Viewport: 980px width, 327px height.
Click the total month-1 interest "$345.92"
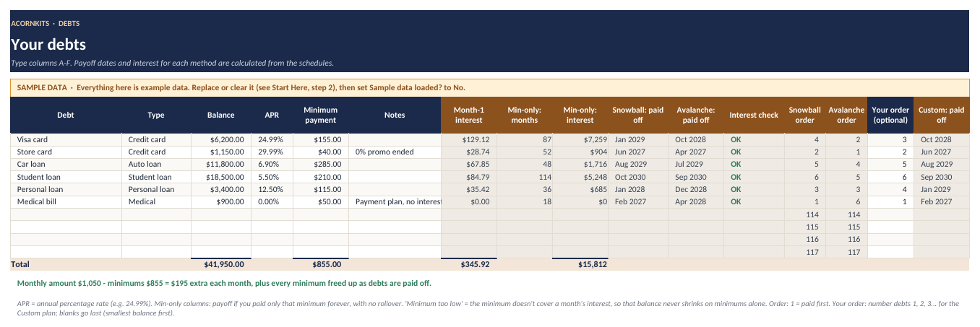[x=468, y=265]
